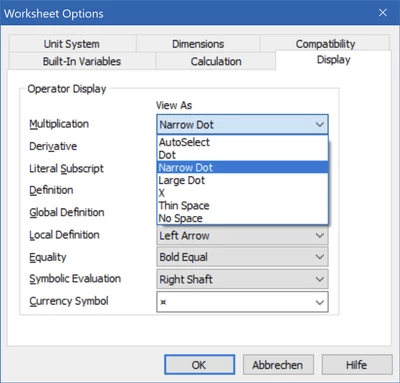Click the Global Definition label

click(67, 212)
